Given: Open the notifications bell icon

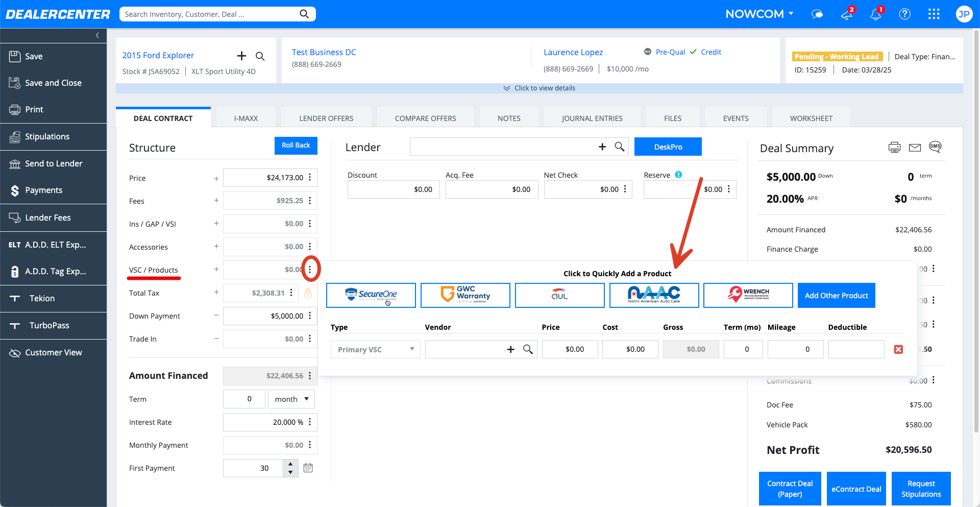Looking at the screenshot, I should 876,14.
